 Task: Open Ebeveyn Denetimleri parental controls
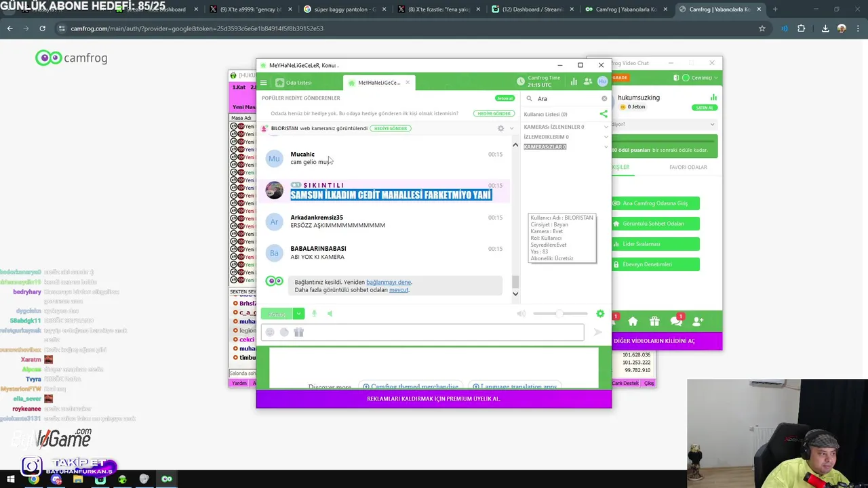(654, 264)
